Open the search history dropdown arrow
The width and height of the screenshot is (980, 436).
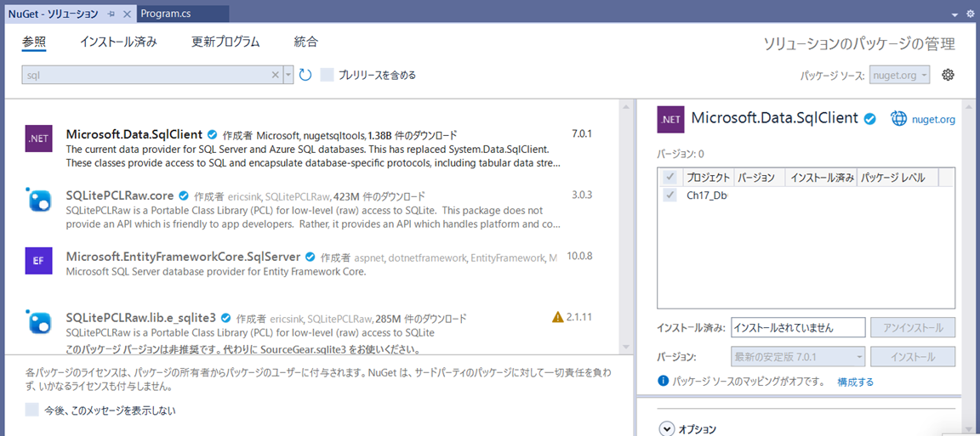(x=288, y=75)
